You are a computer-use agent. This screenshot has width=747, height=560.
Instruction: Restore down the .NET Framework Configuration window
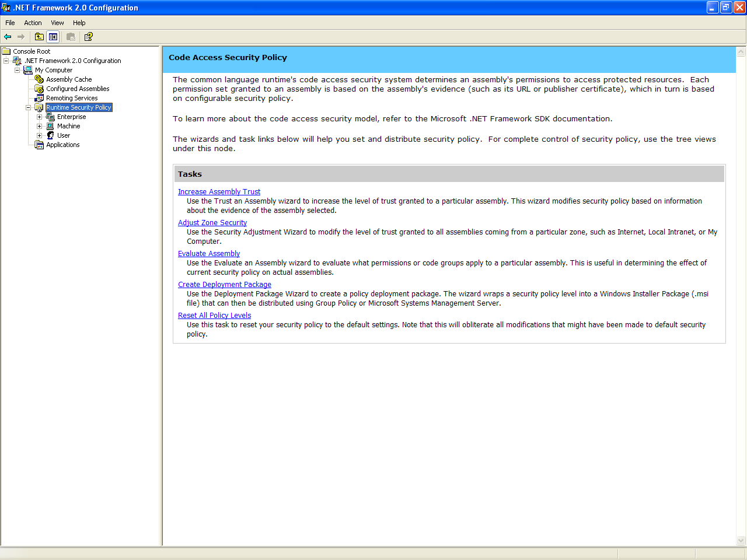[726, 8]
